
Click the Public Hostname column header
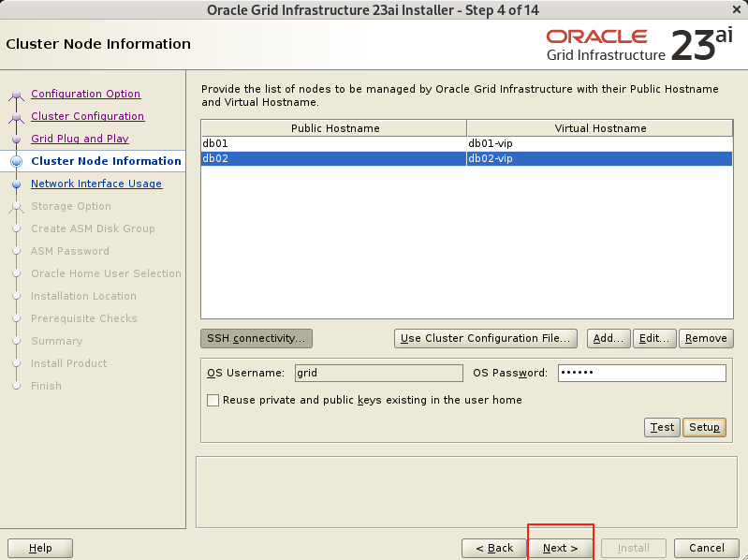click(334, 128)
